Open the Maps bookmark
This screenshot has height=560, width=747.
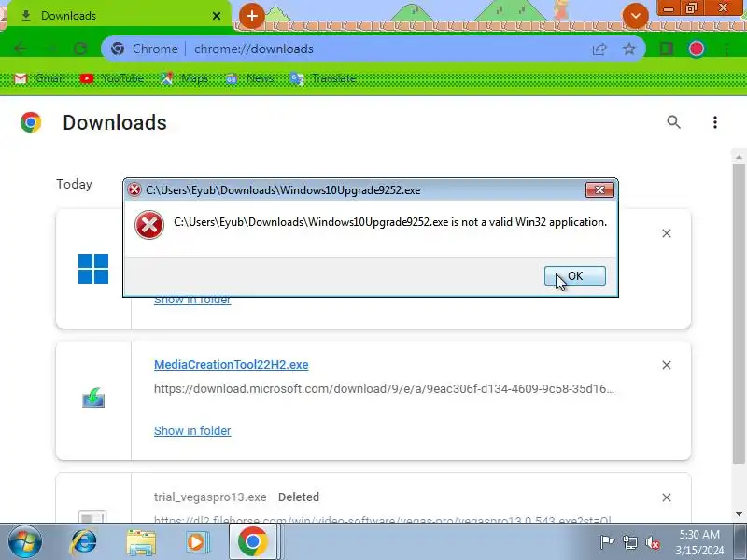(184, 78)
